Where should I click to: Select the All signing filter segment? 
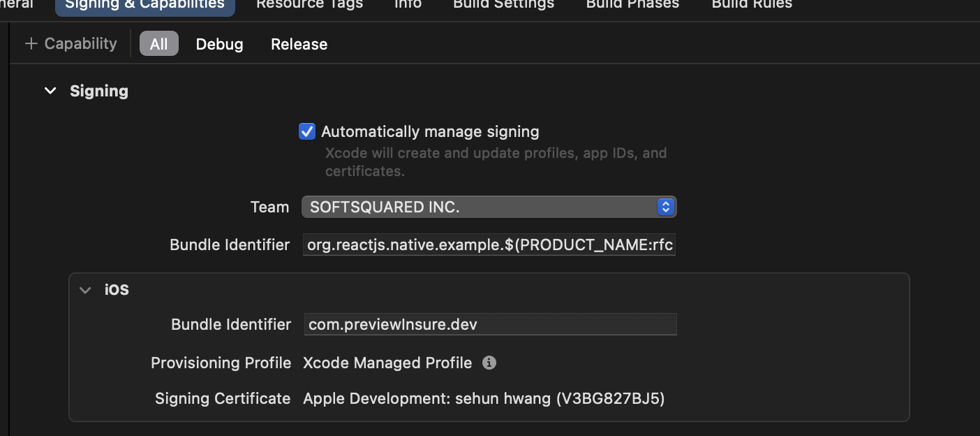pos(158,43)
